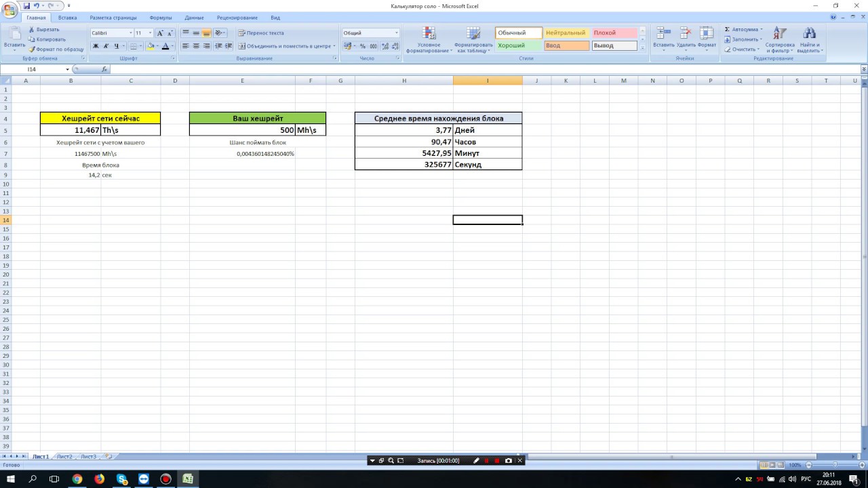Image resolution: width=868 pixels, height=488 pixels.
Task: Click the Вырезать (Cut) scissors icon
Action: pos(32,30)
